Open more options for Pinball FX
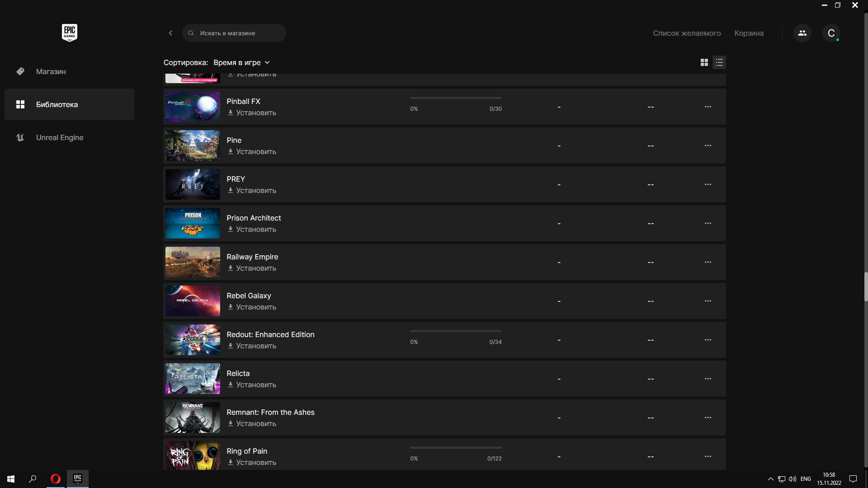Screen dimensions: 868x488 [708, 107]
